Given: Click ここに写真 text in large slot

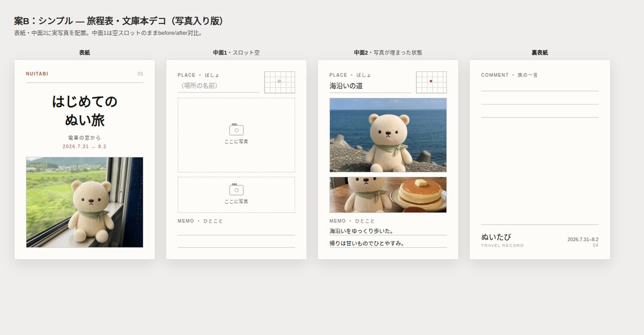Looking at the screenshot, I should [236, 142].
